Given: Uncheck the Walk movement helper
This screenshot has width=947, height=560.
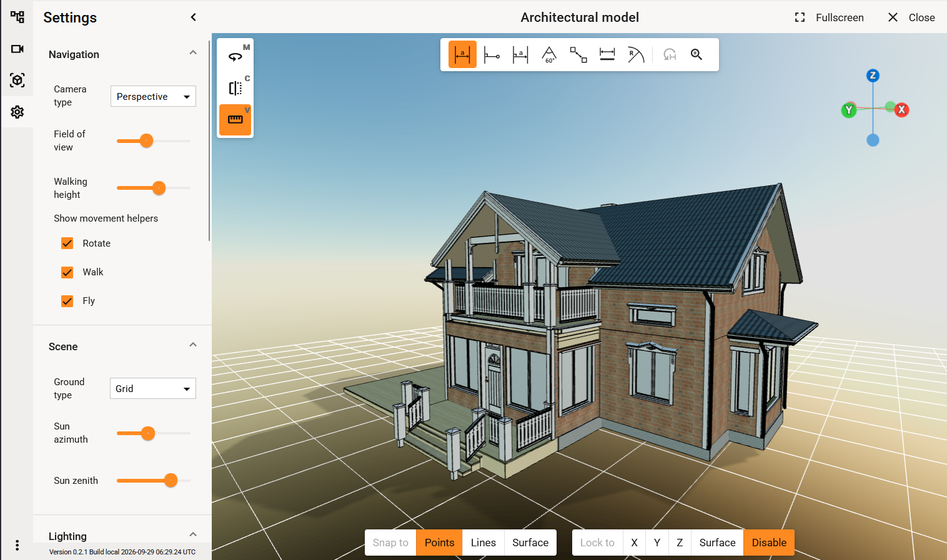Looking at the screenshot, I should [x=67, y=272].
